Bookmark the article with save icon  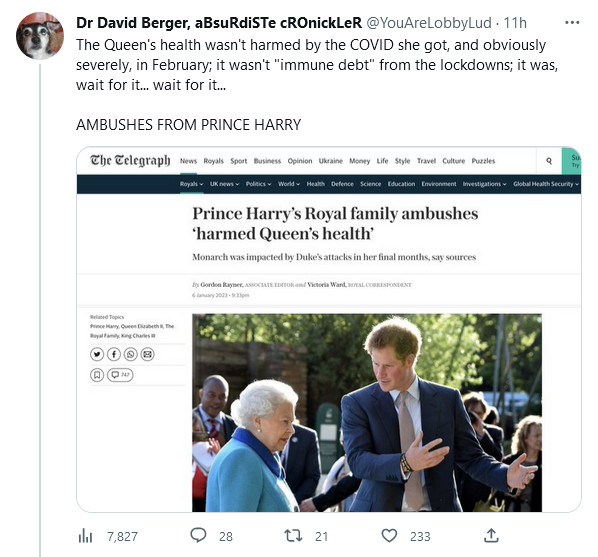pyautogui.click(x=97, y=375)
